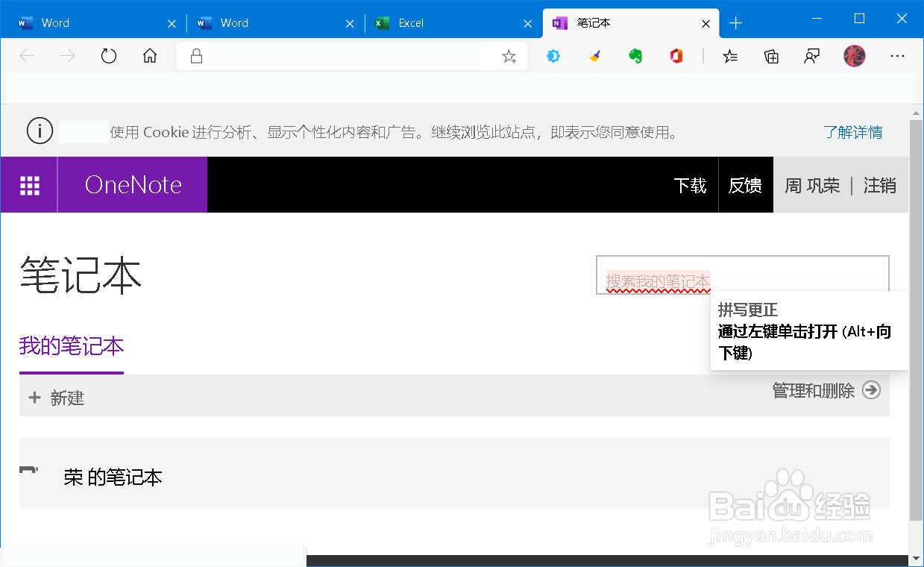Close the first Word tab
This screenshot has width=924, height=567.
pyautogui.click(x=172, y=24)
